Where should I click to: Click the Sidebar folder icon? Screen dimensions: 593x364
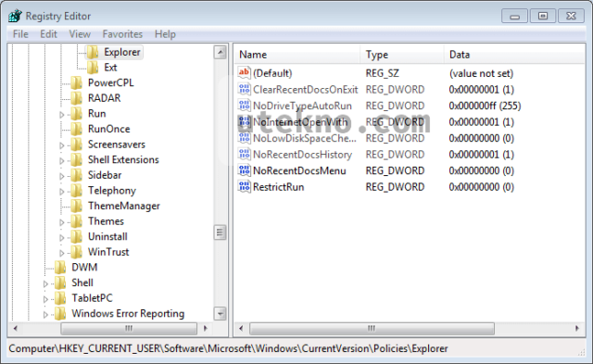(x=76, y=175)
